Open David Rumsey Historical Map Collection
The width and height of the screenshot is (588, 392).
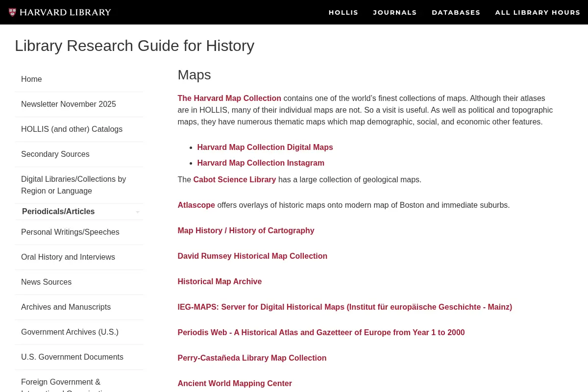pyautogui.click(x=252, y=256)
